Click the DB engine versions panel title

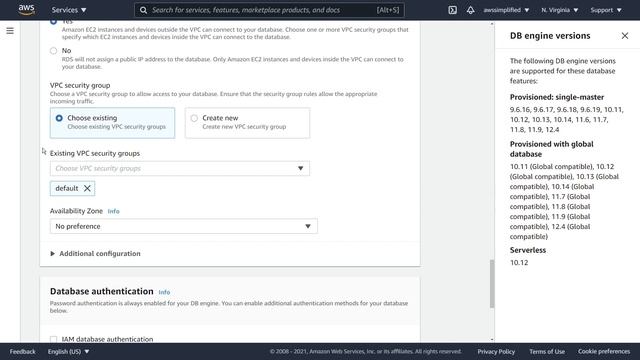550,36
